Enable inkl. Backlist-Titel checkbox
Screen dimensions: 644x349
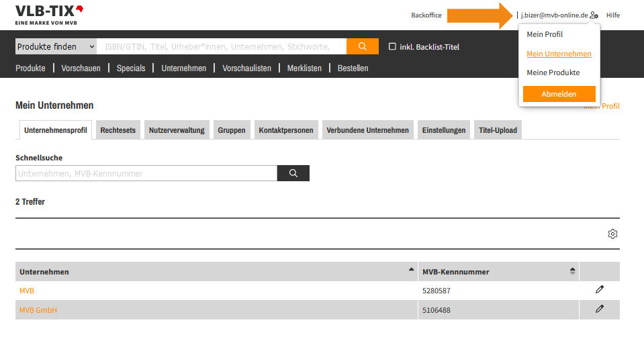coord(392,46)
